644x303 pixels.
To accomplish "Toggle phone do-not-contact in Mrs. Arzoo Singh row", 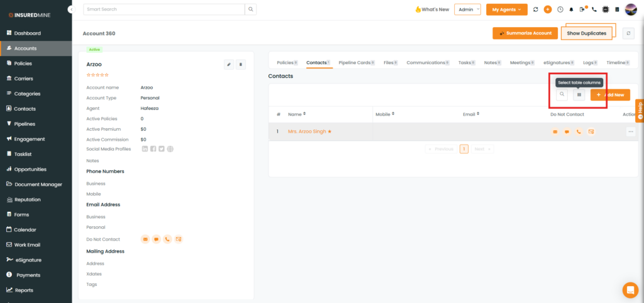I will point(579,132).
